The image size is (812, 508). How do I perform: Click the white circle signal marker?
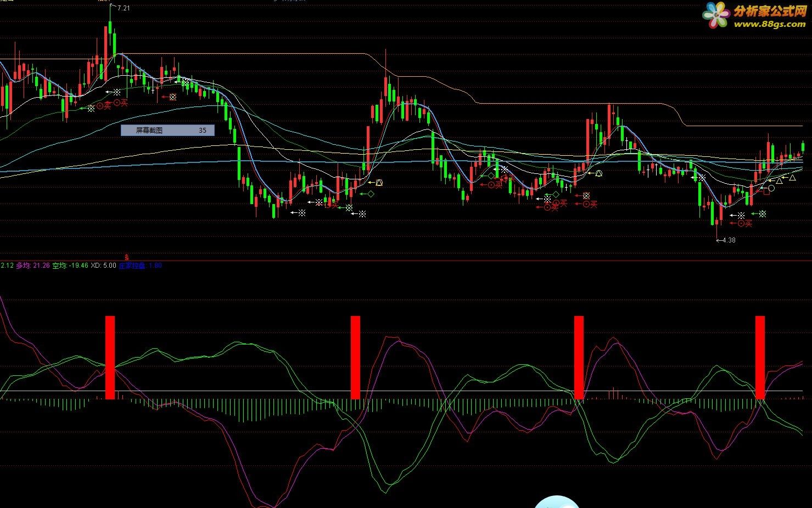tap(771, 188)
